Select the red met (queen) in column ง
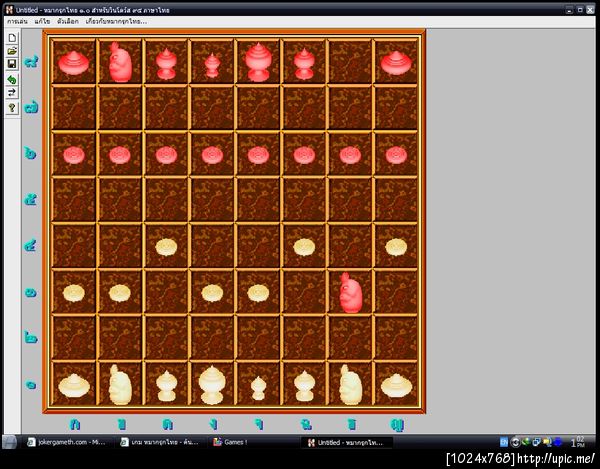 tap(212, 65)
